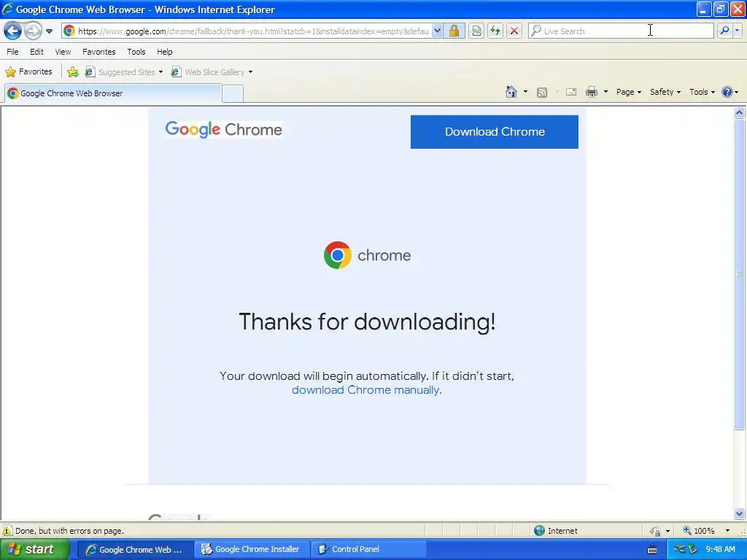Image resolution: width=747 pixels, height=560 pixels.
Task: Click the Protected Mode status icon
Action: point(656,531)
